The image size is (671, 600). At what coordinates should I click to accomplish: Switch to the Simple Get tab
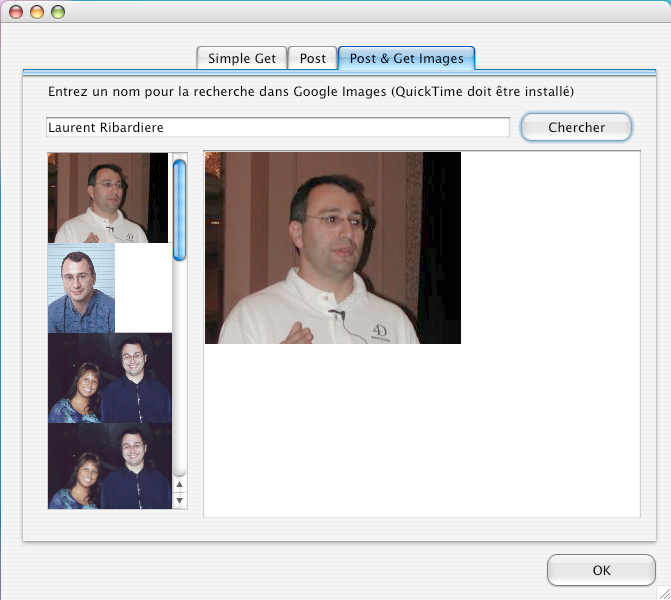click(242, 58)
